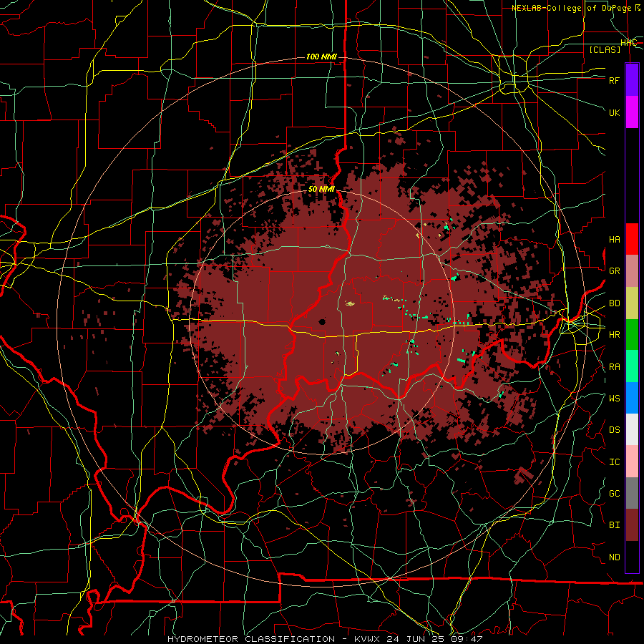Click the DS legend label
The image size is (644, 644).
pos(614,430)
